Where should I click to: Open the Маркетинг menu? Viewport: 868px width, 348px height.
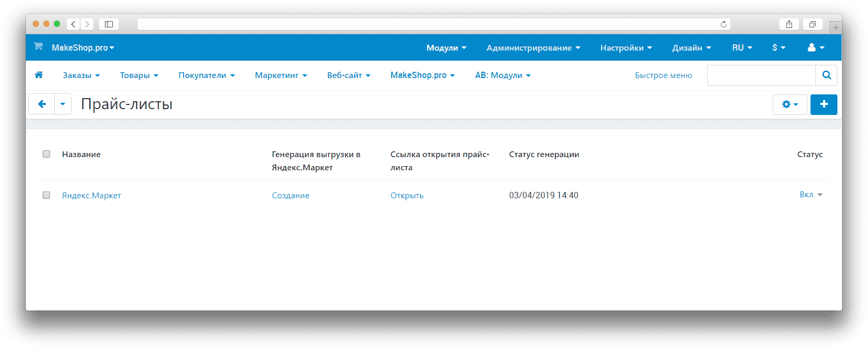tap(281, 75)
